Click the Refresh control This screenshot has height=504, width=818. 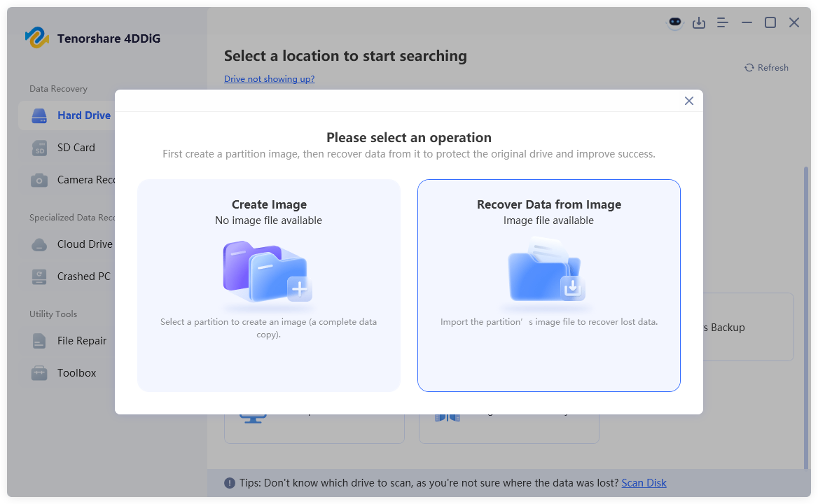click(766, 67)
